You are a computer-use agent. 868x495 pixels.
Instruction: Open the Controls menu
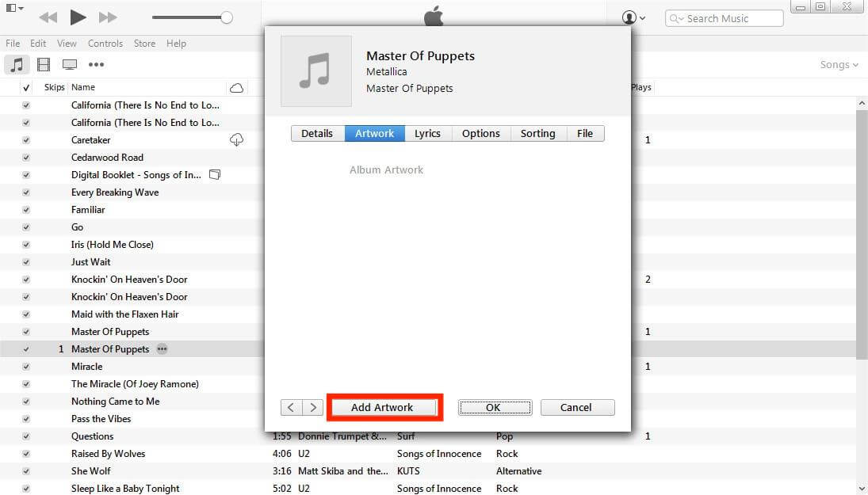pos(105,43)
